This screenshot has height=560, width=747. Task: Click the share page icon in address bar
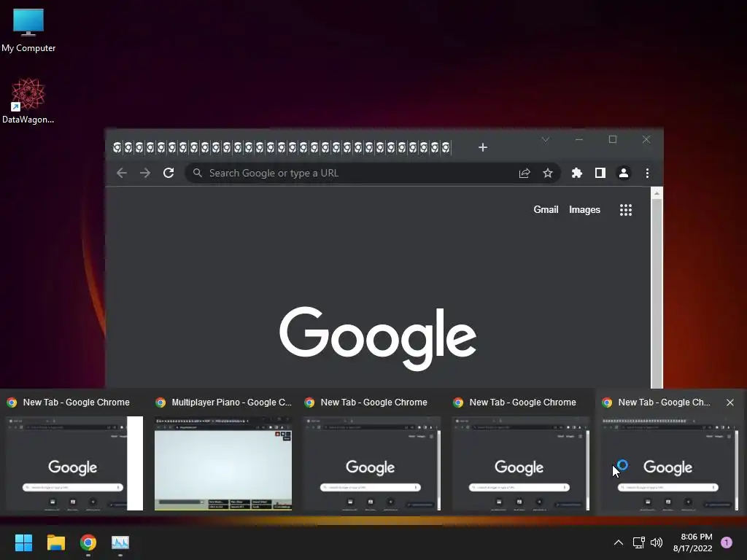[x=525, y=173]
